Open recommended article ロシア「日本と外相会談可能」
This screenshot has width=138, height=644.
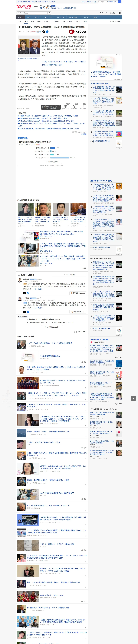click(50, 343)
